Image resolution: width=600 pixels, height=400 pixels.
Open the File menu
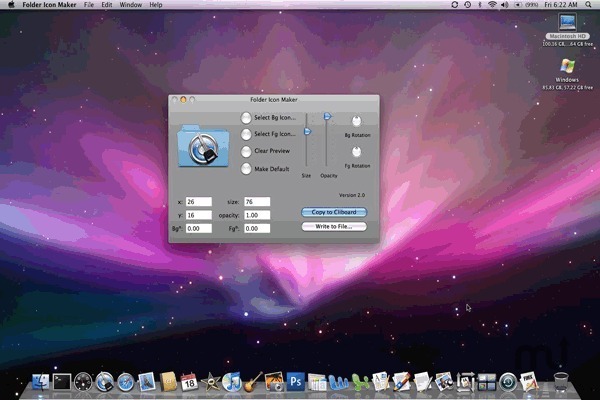tap(90, 5)
